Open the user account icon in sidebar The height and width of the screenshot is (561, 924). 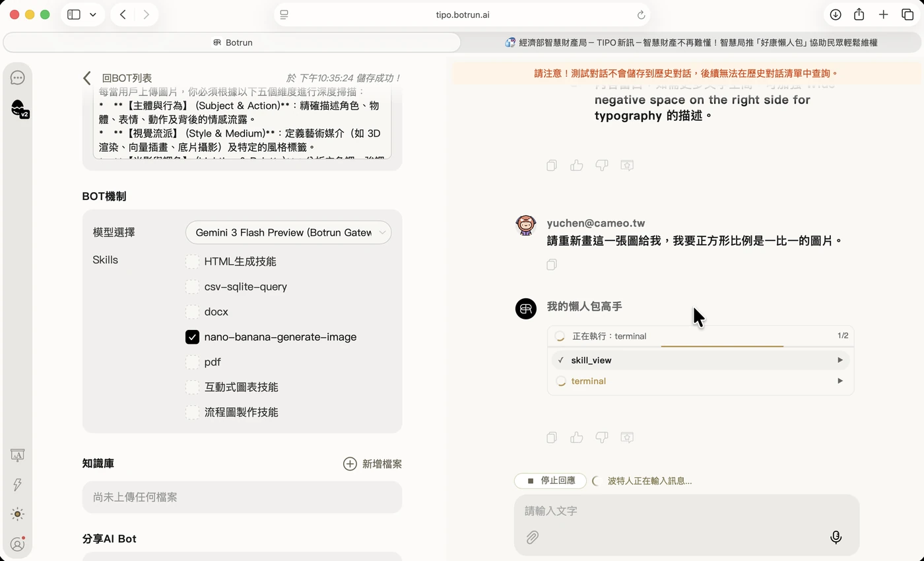point(18,544)
